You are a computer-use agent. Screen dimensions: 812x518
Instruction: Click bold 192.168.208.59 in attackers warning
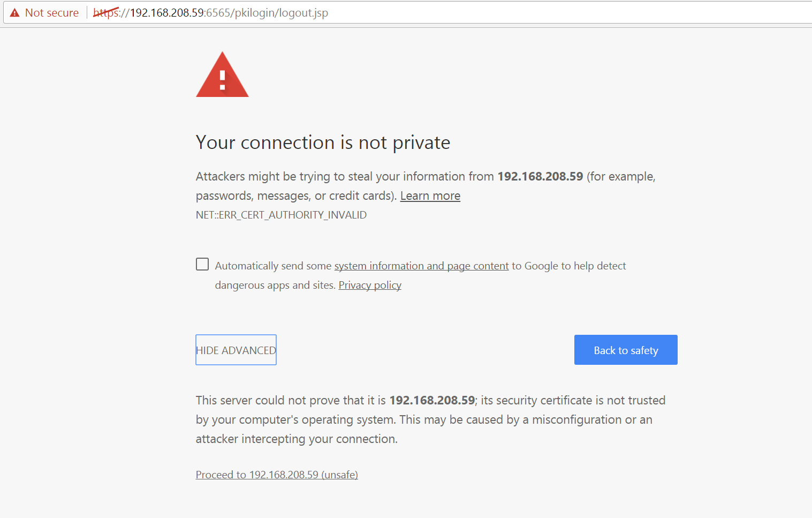(x=540, y=177)
